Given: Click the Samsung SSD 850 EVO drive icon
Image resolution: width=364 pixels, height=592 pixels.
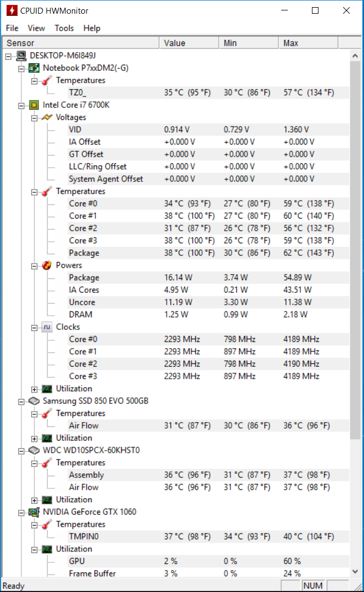Looking at the screenshot, I should click(x=34, y=401).
